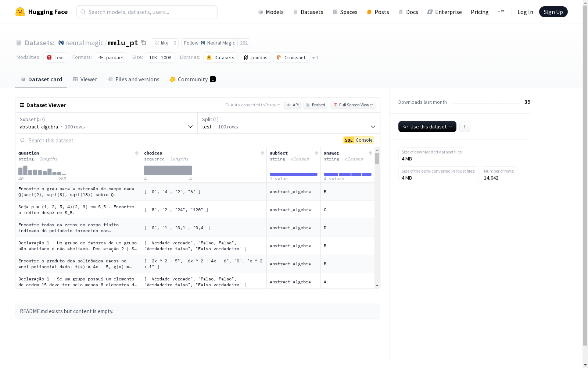Click the choices lengths histogram bar
588x368 pixels.
pyautogui.click(x=168, y=170)
